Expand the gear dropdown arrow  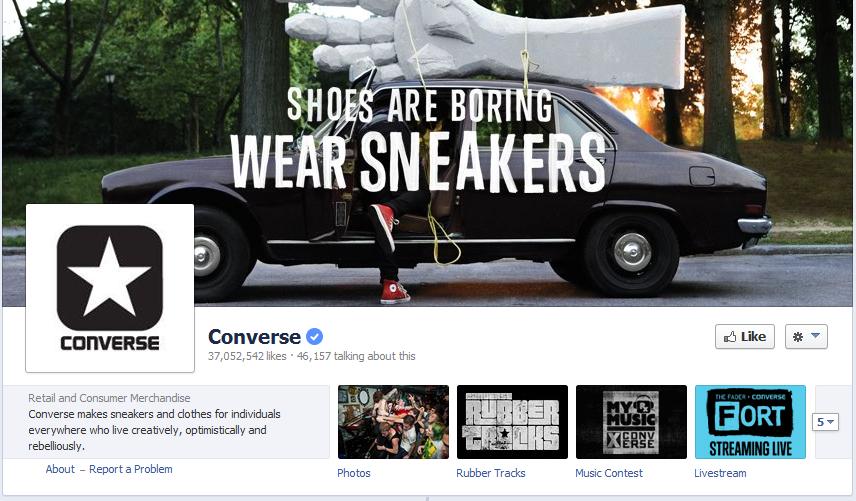(x=816, y=336)
